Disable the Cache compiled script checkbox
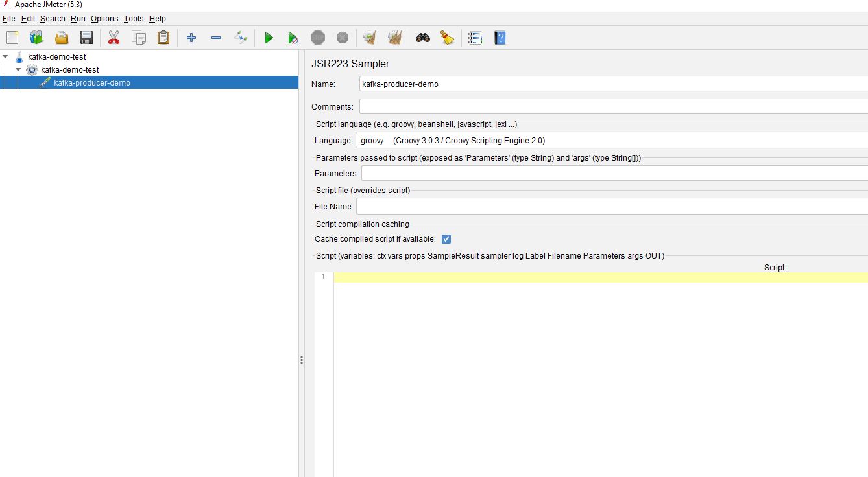868x477 pixels. [x=446, y=238]
